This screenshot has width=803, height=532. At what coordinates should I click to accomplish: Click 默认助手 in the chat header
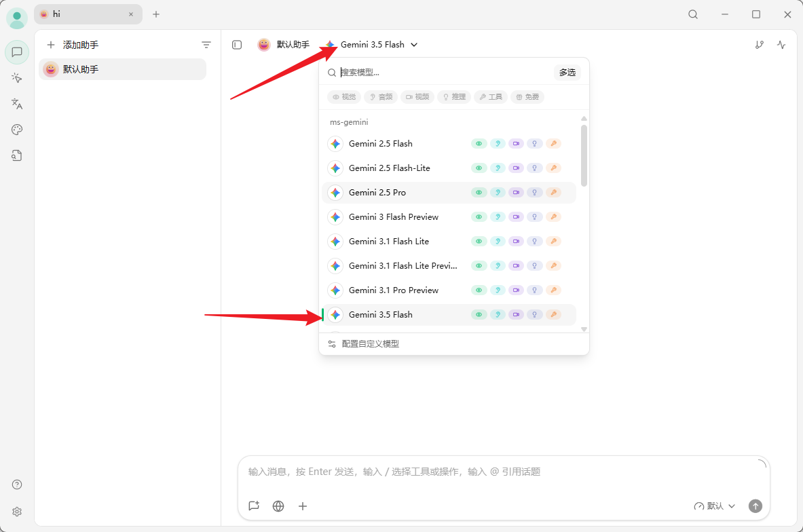(x=284, y=45)
